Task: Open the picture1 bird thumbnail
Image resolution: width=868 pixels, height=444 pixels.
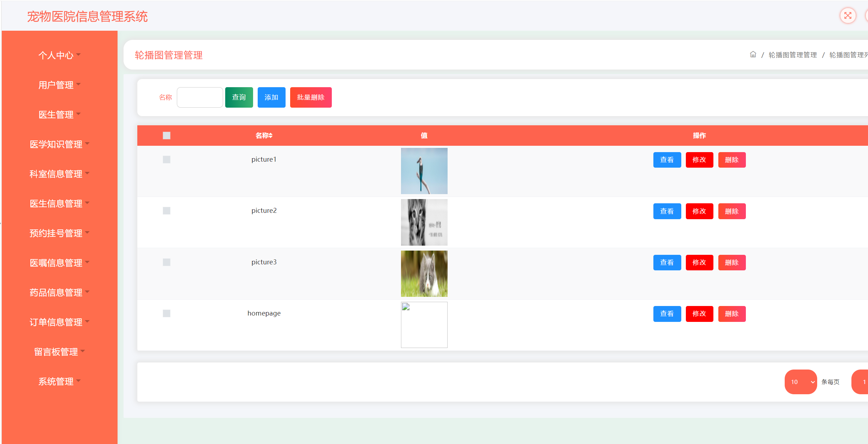Action: 424,171
